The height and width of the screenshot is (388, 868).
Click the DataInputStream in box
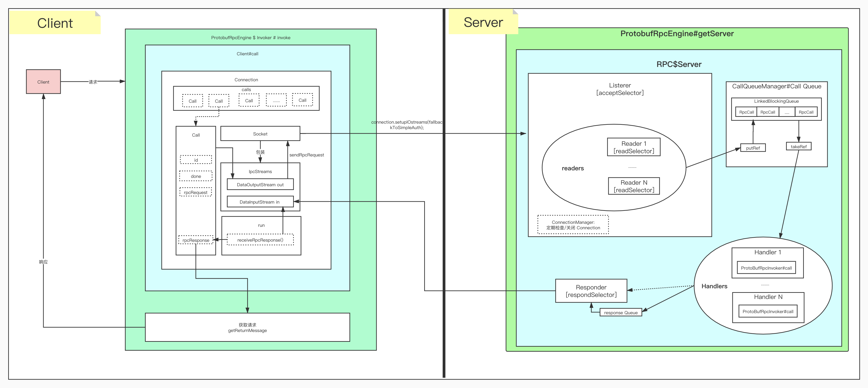(x=260, y=202)
